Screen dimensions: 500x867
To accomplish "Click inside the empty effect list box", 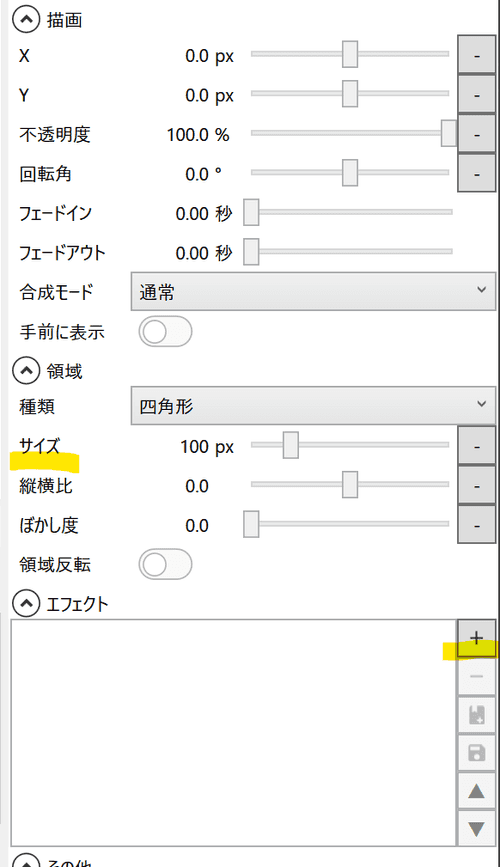I will [233, 733].
